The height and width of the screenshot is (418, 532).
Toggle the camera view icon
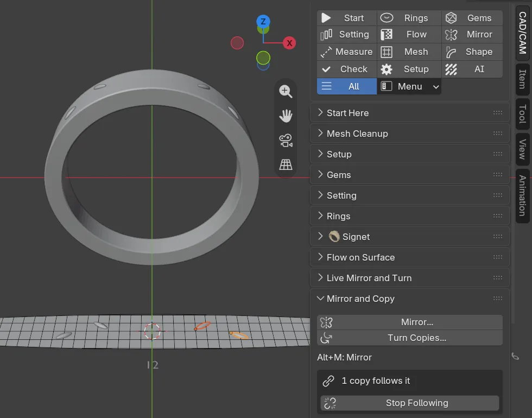coord(286,140)
